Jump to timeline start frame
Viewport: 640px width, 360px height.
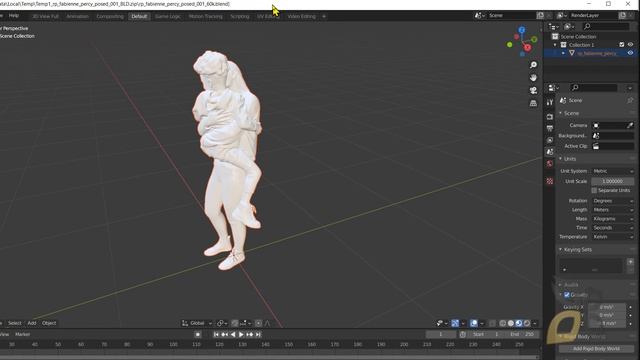click(216, 335)
